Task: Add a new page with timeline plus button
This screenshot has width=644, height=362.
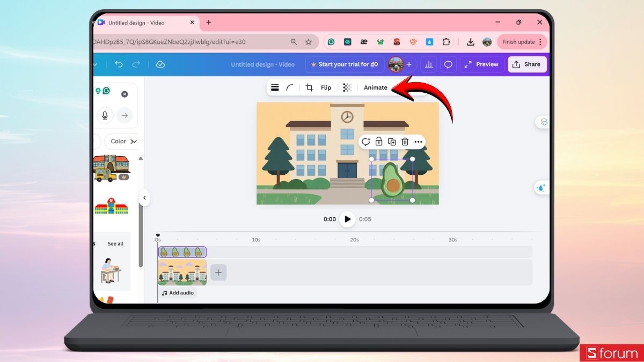Action: click(x=218, y=272)
